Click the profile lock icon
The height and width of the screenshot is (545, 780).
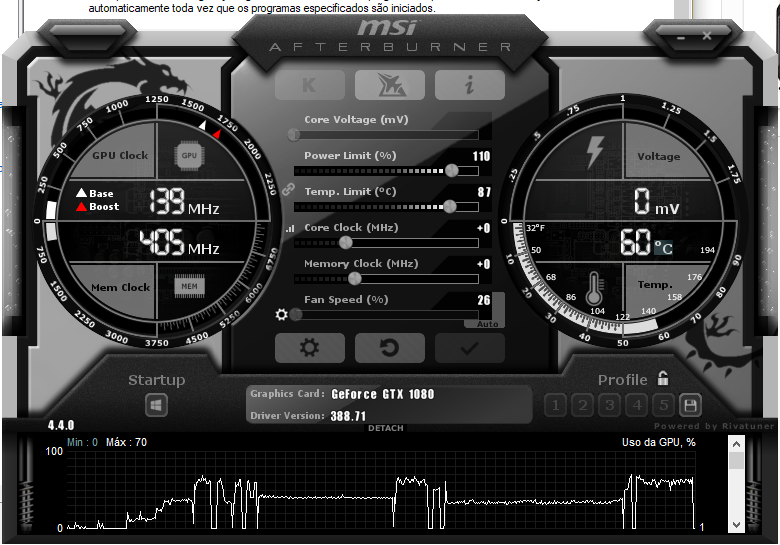point(663,378)
